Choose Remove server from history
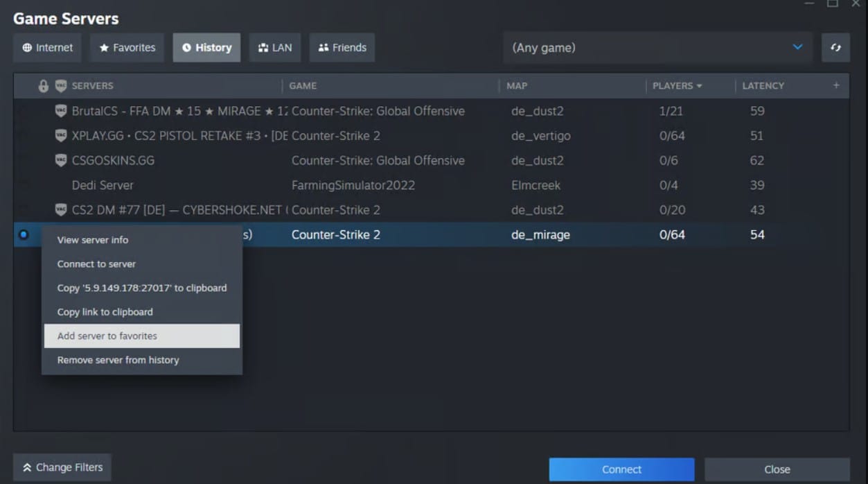 (x=141, y=360)
